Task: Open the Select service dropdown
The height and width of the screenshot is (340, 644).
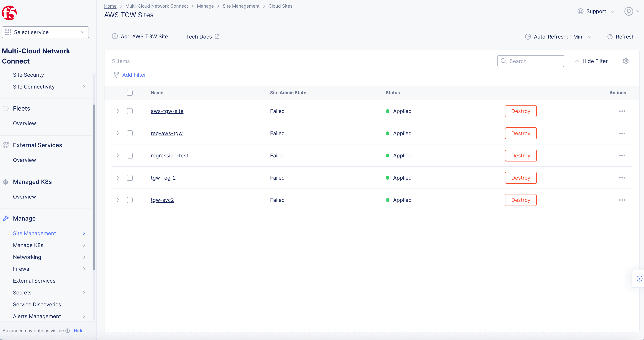Action: [x=45, y=32]
